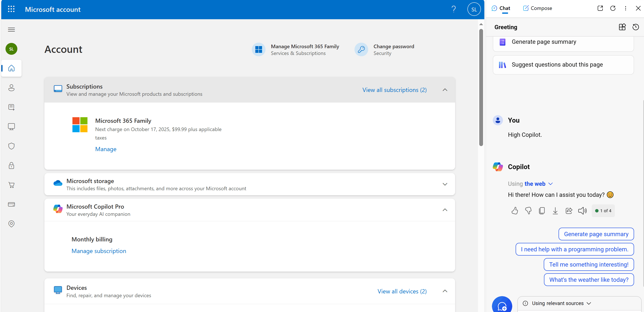Click the thumbs down icon on reply
This screenshot has height=312, width=644.
[528, 211]
